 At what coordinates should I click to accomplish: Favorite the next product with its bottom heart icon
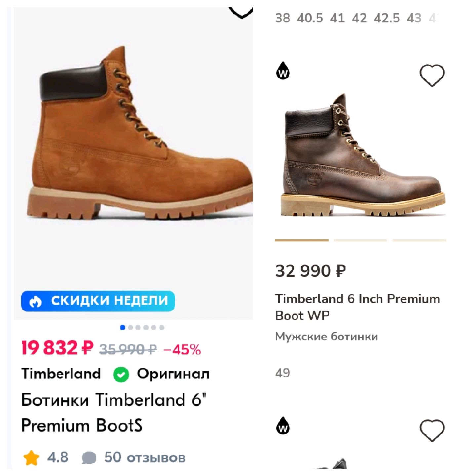point(432,430)
